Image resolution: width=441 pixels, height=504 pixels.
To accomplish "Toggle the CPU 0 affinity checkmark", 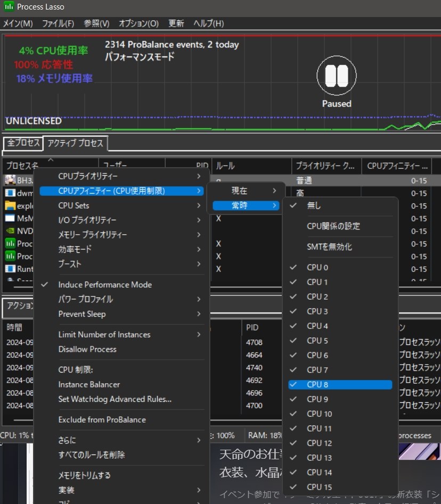I will (317, 267).
